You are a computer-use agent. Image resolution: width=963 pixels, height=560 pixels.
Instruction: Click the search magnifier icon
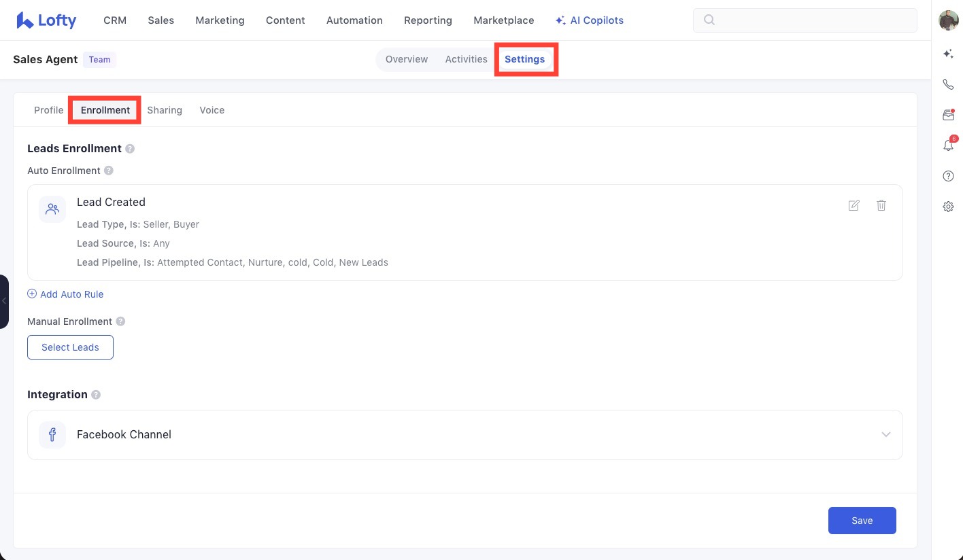point(709,20)
